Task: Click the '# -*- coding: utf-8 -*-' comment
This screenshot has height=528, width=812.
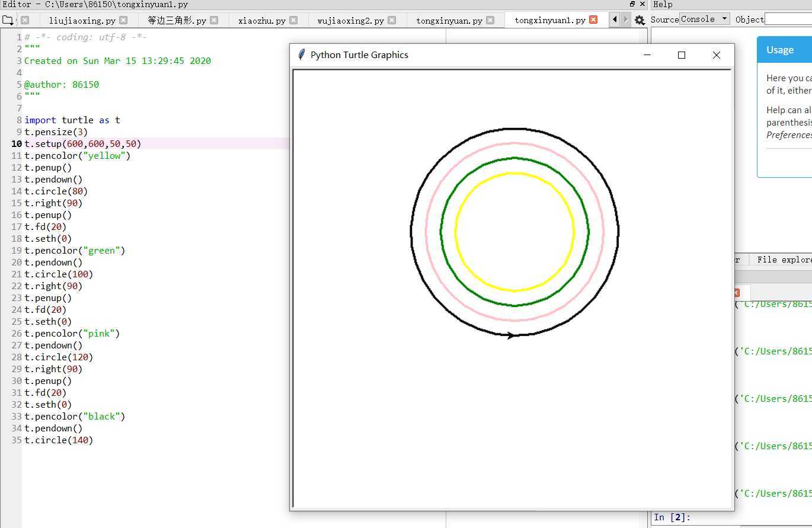Action: [x=85, y=37]
